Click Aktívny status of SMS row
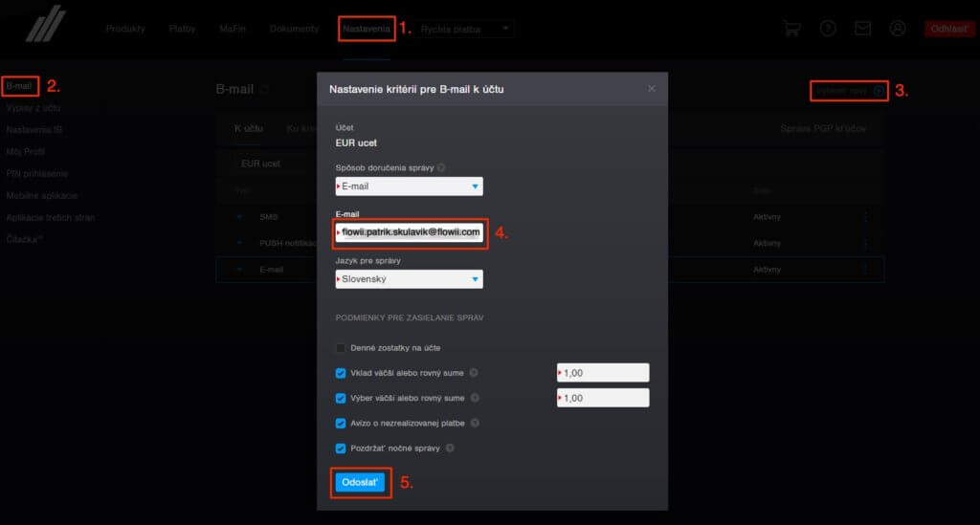Image resolution: width=980 pixels, height=525 pixels. (767, 217)
